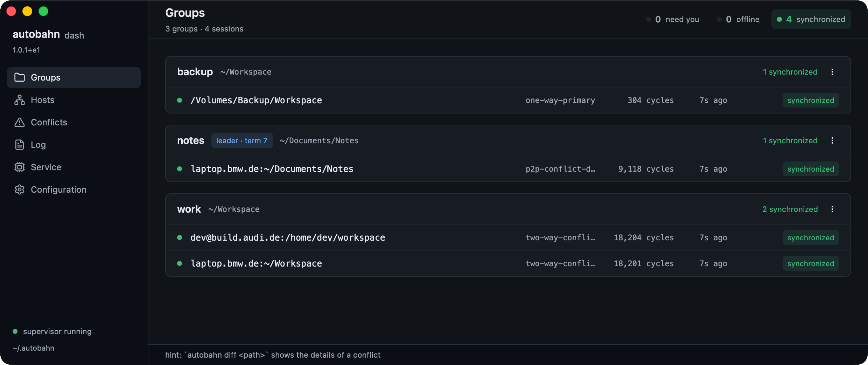The width and height of the screenshot is (868, 365).
Task: Click the 'work' group title
Action: pyautogui.click(x=189, y=209)
